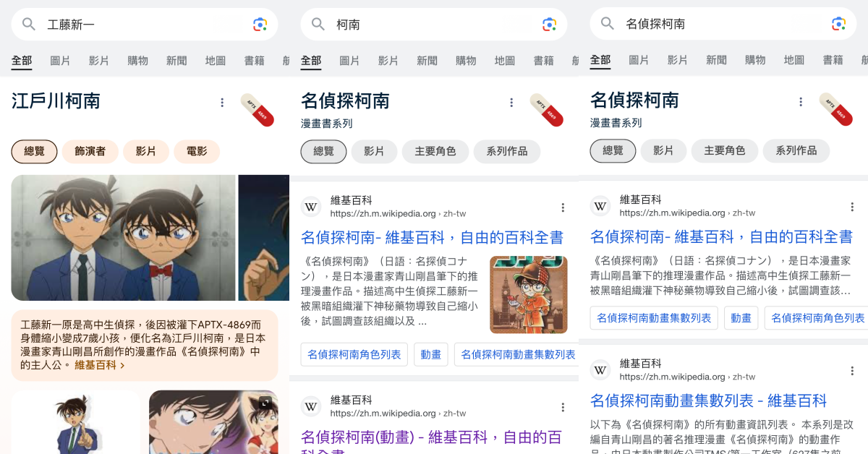
Task: Select the 系列作品 chip in the right panel
Action: point(796,150)
